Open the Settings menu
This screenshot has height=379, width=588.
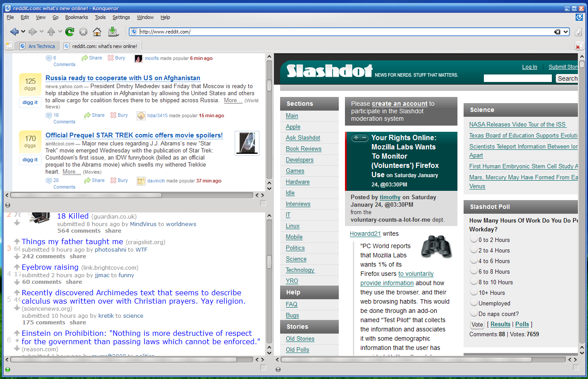tap(121, 17)
